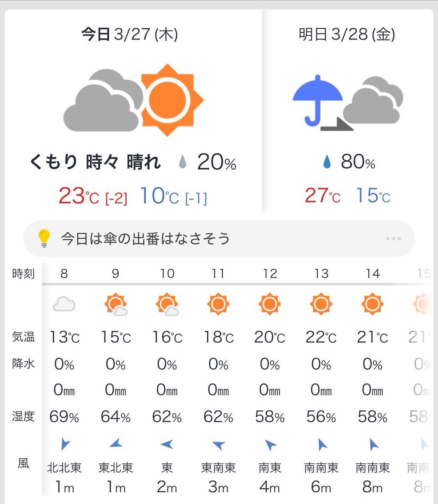
Task: Click tomorrow's 80% raindrop icon
Action: [327, 162]
